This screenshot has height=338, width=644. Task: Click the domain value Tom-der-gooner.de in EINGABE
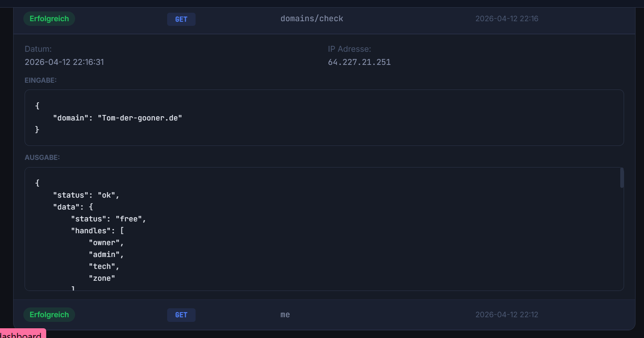140,118
